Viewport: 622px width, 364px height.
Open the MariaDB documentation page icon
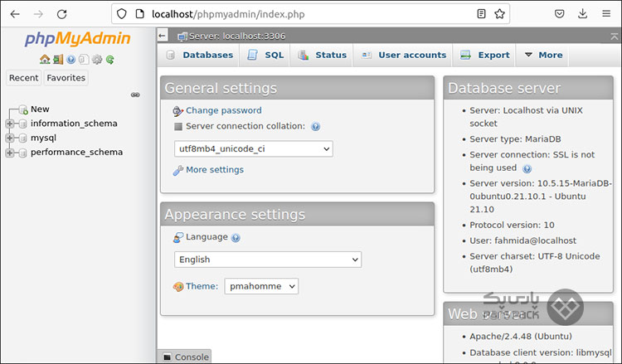coord(83,60)
